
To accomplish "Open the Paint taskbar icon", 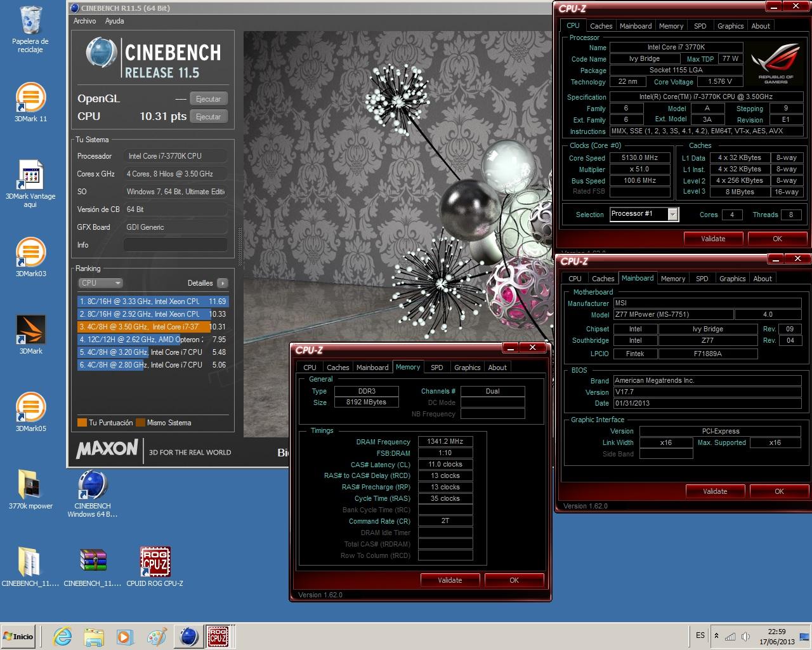I will 156,636.
